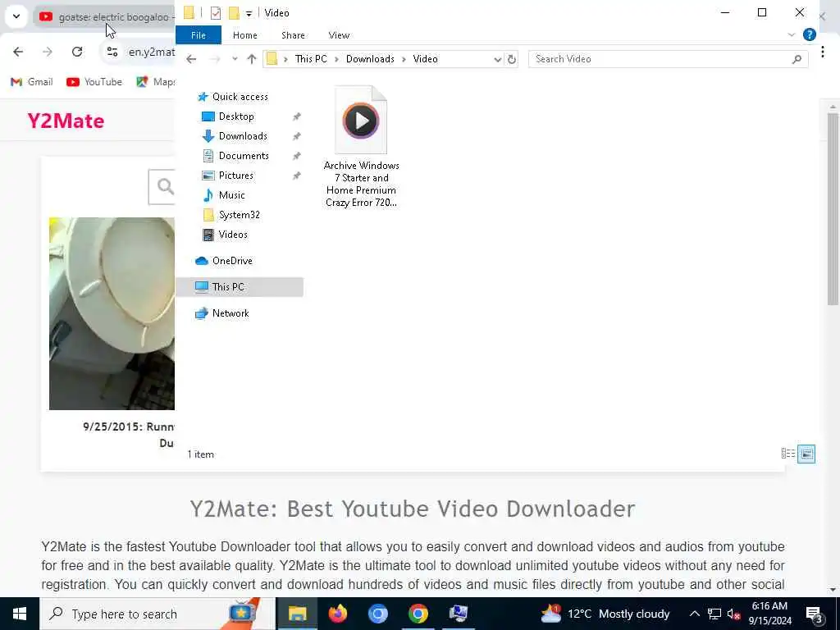This screenshot has height=630, width=840.
Task: Open the Recent locations dropdown arrow
Action: (235, 59)
